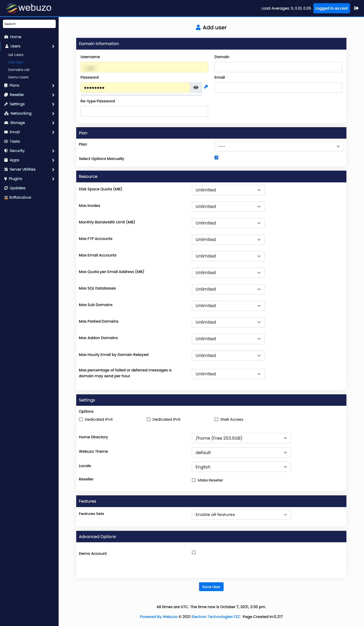Uncheck Select Options Manually checkbox
The image size is (364, 626).
(x=216, y=158)
